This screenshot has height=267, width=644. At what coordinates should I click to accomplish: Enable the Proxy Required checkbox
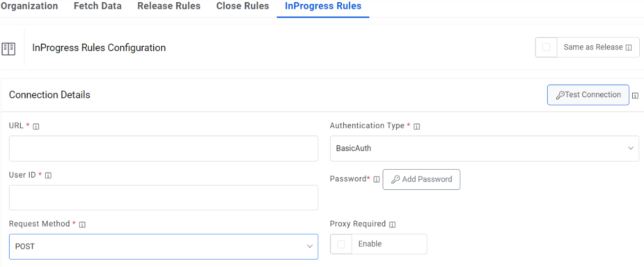(x=341, y=244)
